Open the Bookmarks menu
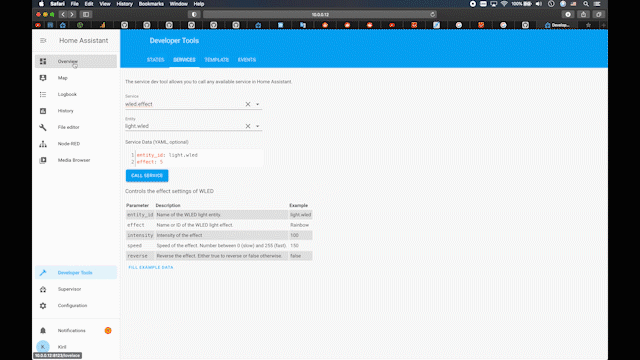640x360 pixels. 151,4
